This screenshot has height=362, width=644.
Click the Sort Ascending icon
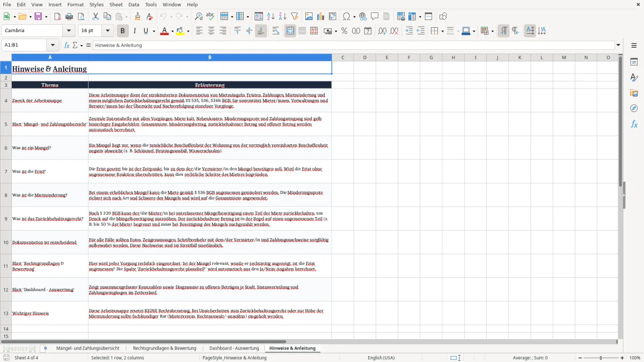coord(271,17)
